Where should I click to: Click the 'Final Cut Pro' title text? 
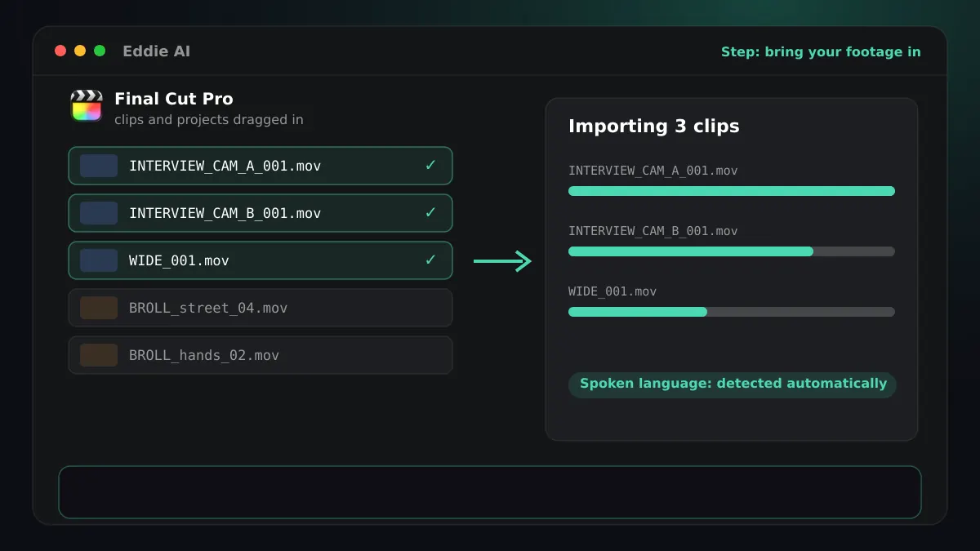tap(174, 99)
